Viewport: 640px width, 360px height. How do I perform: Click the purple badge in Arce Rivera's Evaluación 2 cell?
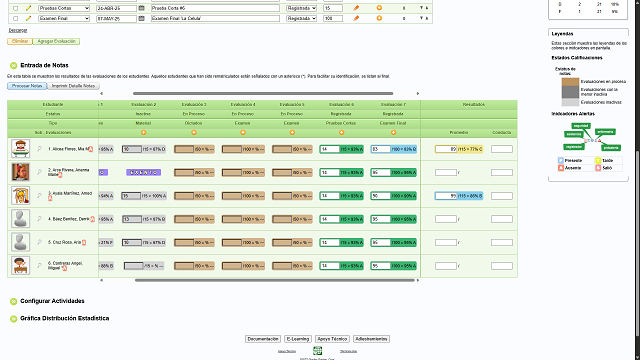pyautogui.click(x=143, y=173)
